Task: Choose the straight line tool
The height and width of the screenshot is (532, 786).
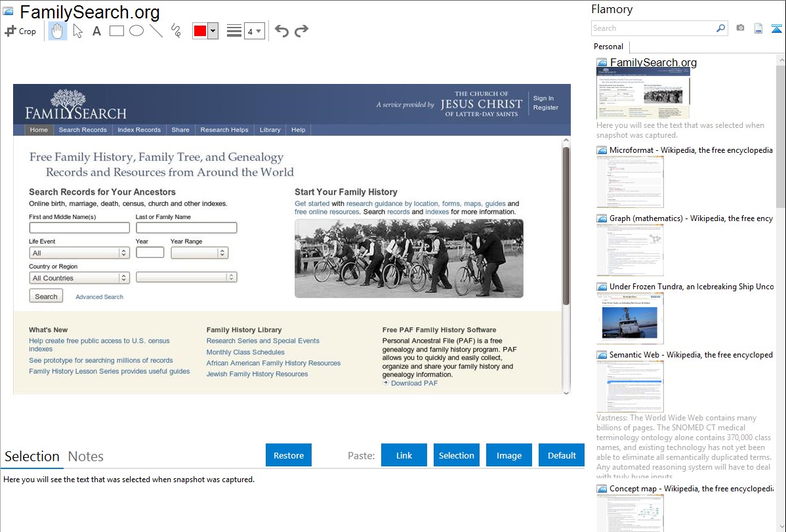Action: (156, 31)
